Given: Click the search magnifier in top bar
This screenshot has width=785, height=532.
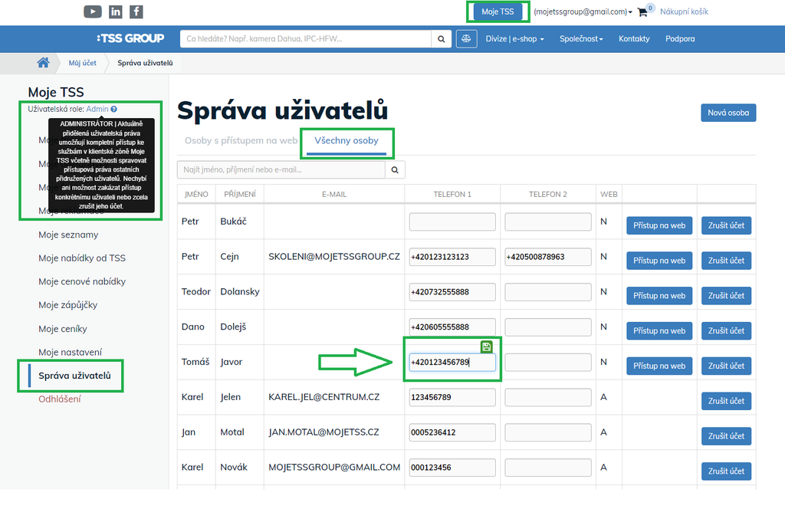Looking at the screenshot, I should click(x=441, y=39).
